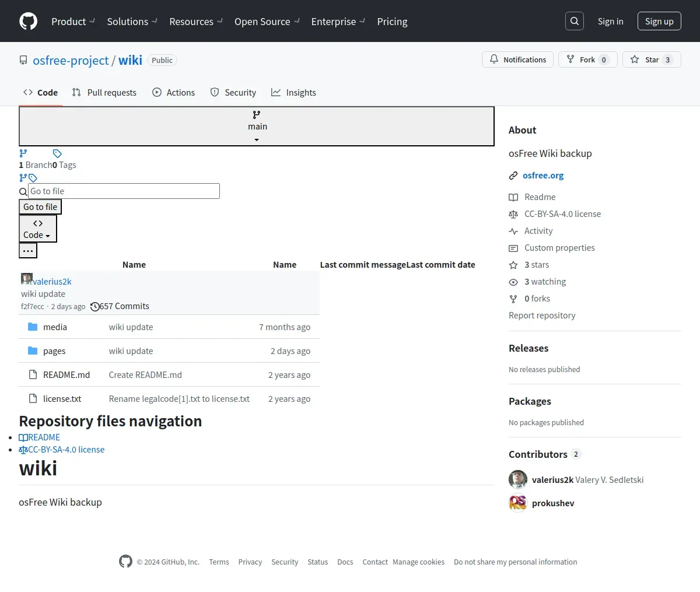The width and height of the screenshot is (700, 592).
Task: Visit the osfree.org link
Action: pyautogui.click(x=543, y=176)
